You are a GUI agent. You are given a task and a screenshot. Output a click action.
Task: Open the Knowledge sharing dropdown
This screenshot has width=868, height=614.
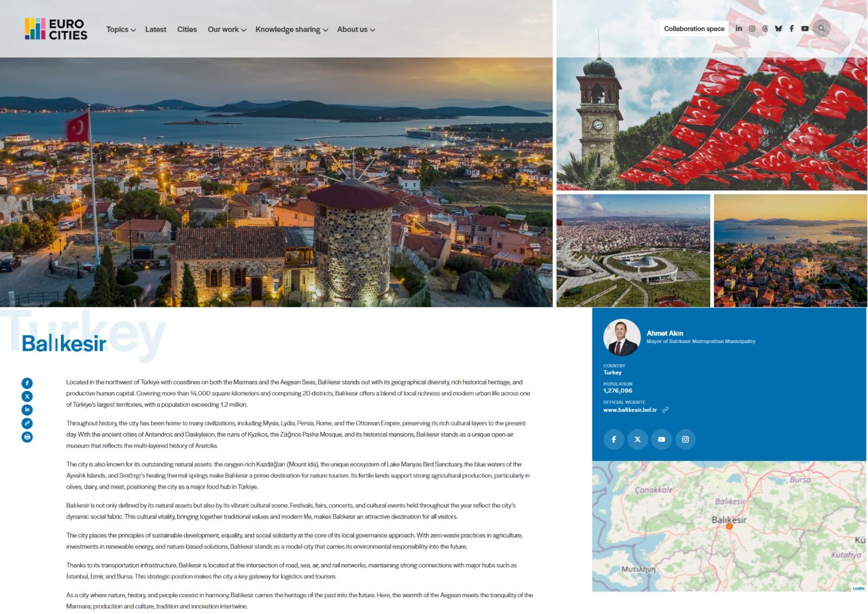pos(291,30)
